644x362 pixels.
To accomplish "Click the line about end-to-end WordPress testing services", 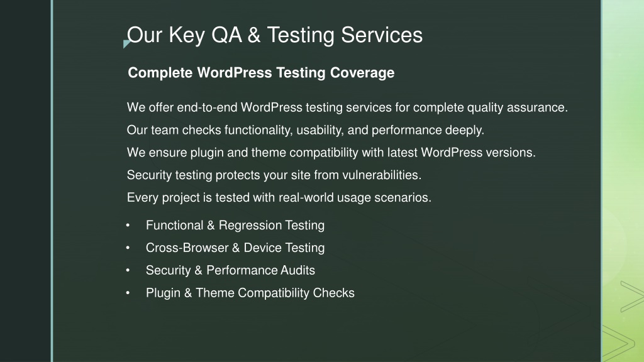I will pos(347,107).
